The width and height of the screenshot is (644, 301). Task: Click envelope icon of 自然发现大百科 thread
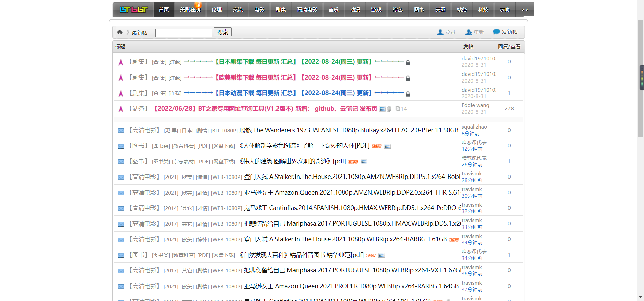tap(121, 255)
